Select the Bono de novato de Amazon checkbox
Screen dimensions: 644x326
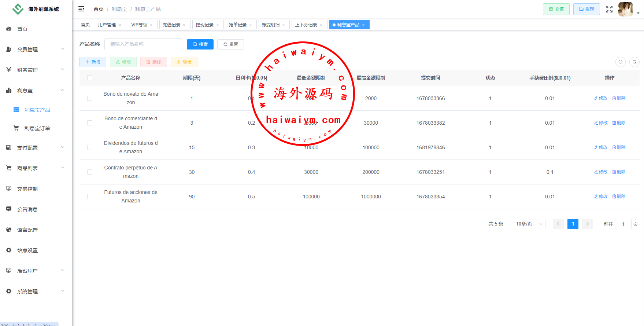[x=90, y=98]
